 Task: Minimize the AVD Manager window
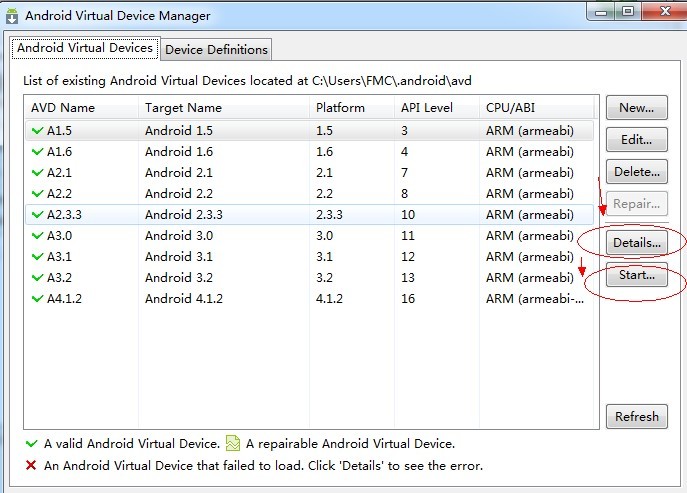tap(601, 11)
